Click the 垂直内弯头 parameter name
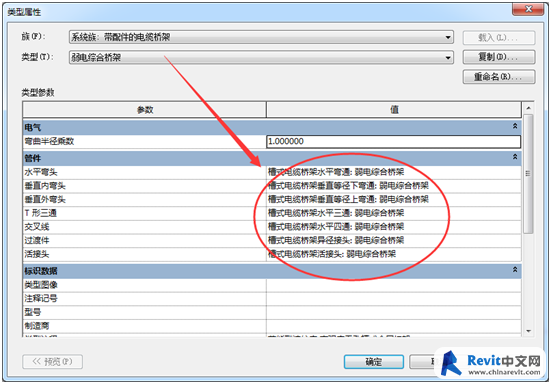 45,186
